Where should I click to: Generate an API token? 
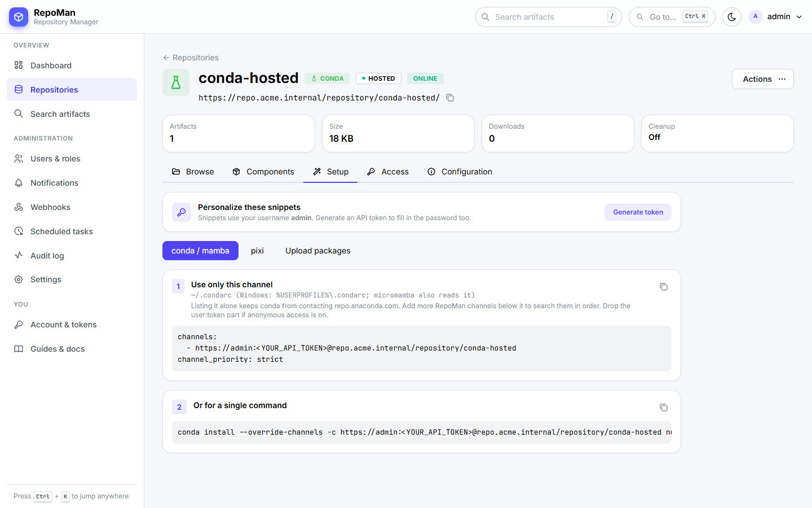(638, 212)
